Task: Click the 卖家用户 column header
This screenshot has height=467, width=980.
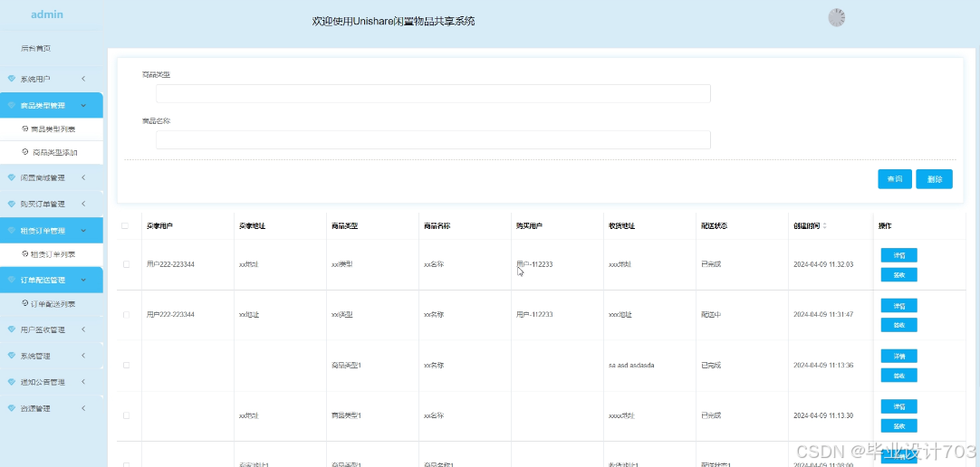Action: click(x=159, y=226)
